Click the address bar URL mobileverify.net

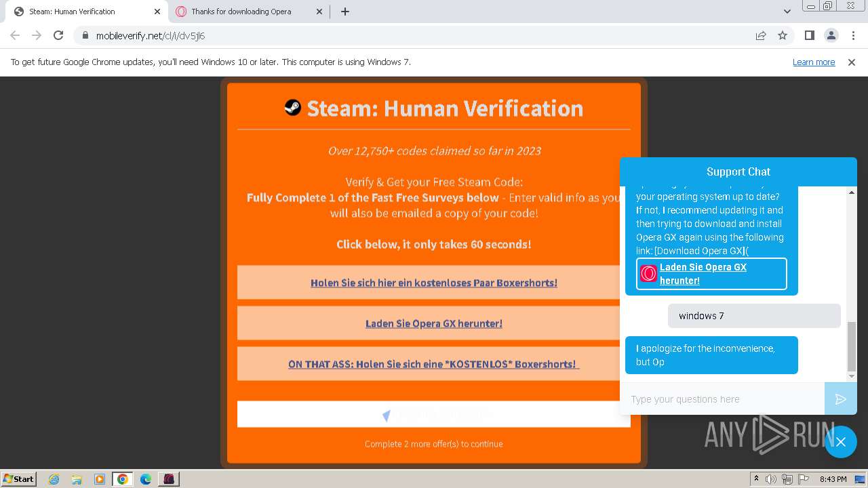coord(151,36)
